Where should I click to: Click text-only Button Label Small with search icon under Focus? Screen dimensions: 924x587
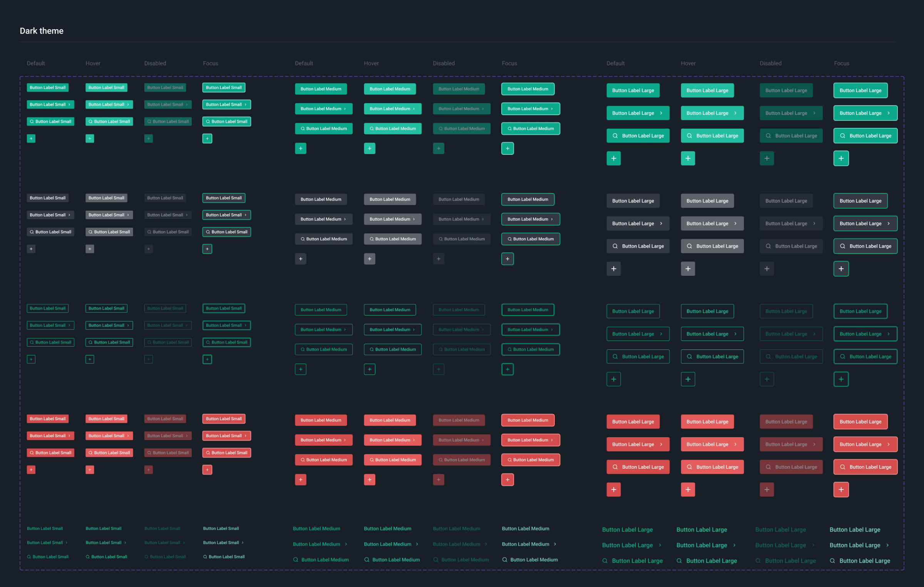[224, 557]
